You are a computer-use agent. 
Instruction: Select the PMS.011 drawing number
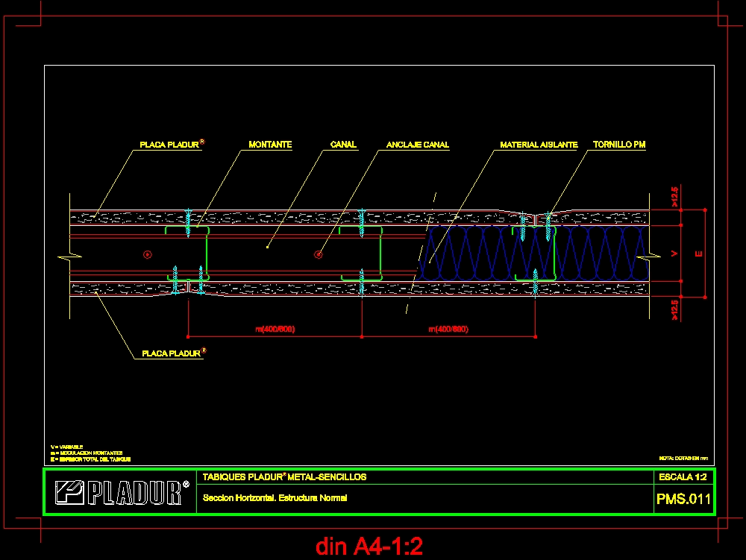click(x=683, y=499)
